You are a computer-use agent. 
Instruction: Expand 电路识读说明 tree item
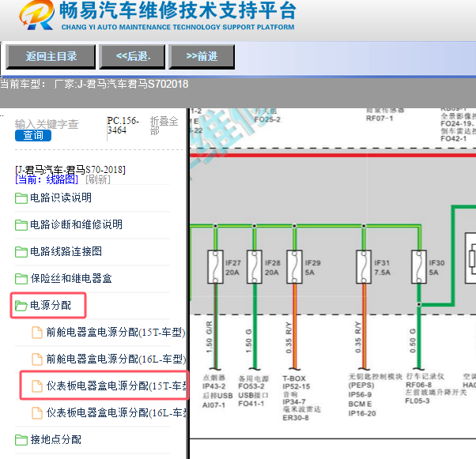[x=61, y=198]
